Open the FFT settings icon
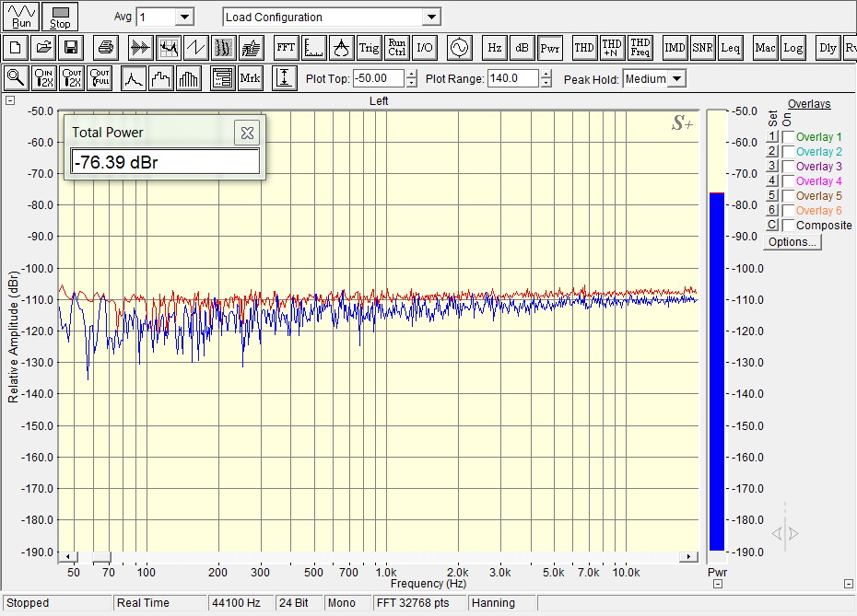 pos(285,48)
